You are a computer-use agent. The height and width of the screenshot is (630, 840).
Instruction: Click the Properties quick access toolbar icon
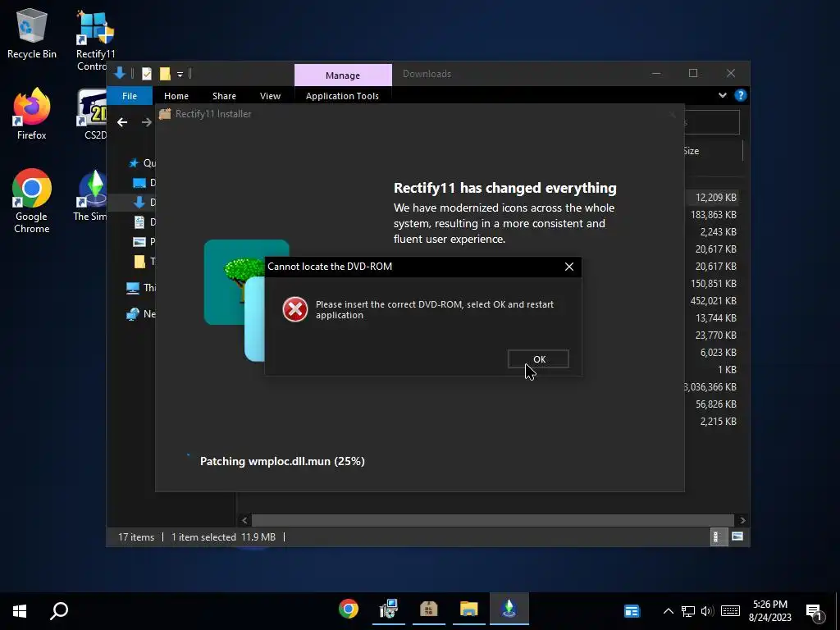146,74
